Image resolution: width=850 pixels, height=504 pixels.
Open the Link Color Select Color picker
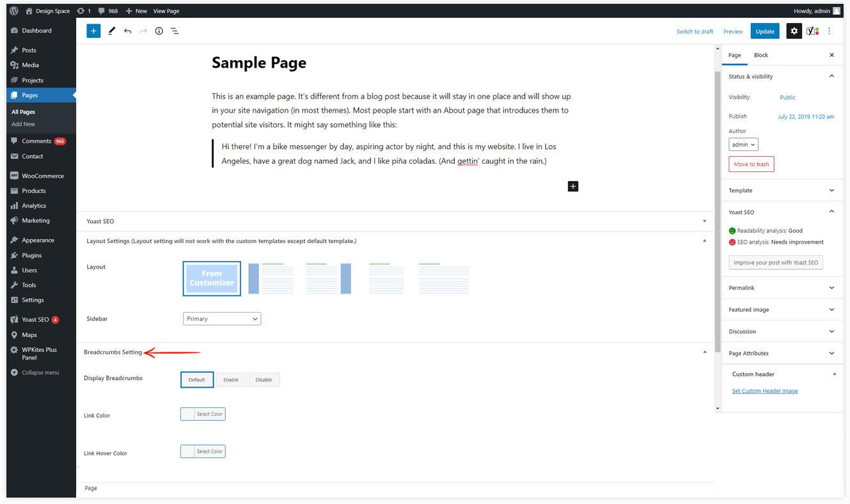[x=203, y=414]
